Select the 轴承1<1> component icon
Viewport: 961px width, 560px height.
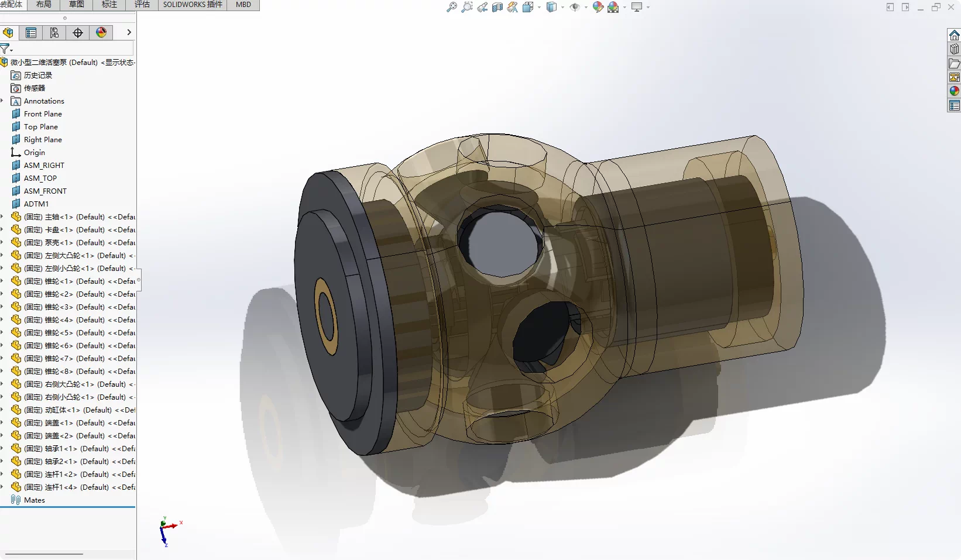tap(16, 449)
